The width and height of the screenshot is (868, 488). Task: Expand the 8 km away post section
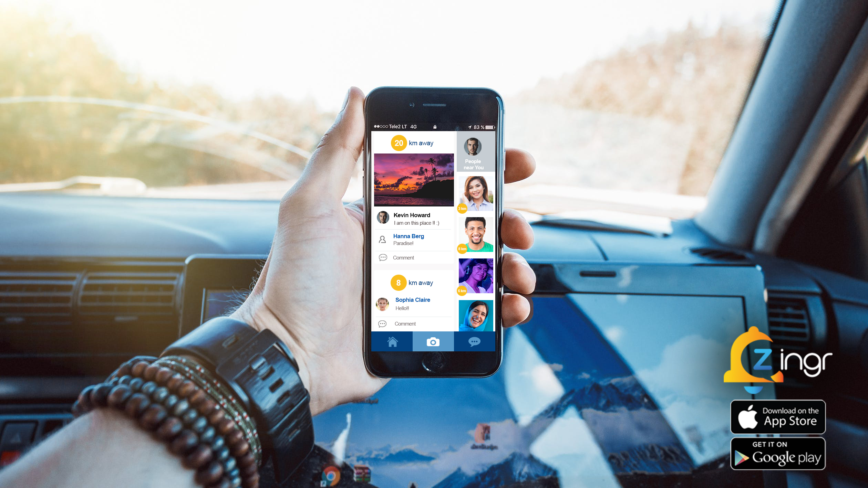[413, 283]
